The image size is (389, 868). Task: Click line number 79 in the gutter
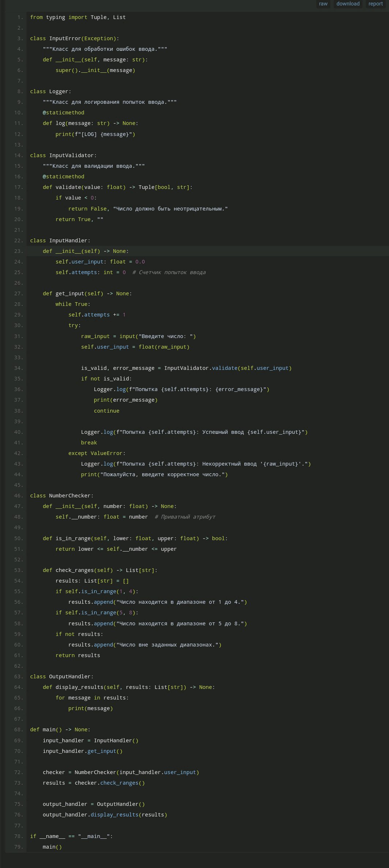point(18,847)
